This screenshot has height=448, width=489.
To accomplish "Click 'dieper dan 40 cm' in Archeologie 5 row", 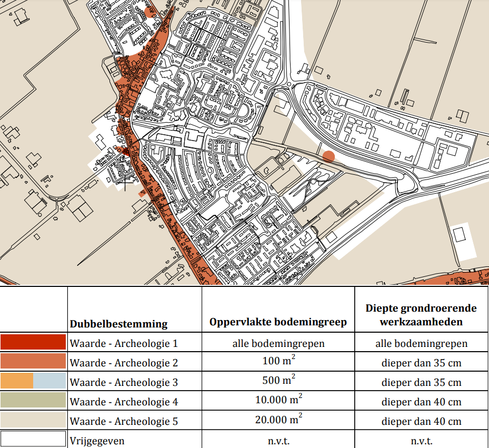I will coord(421,421).
